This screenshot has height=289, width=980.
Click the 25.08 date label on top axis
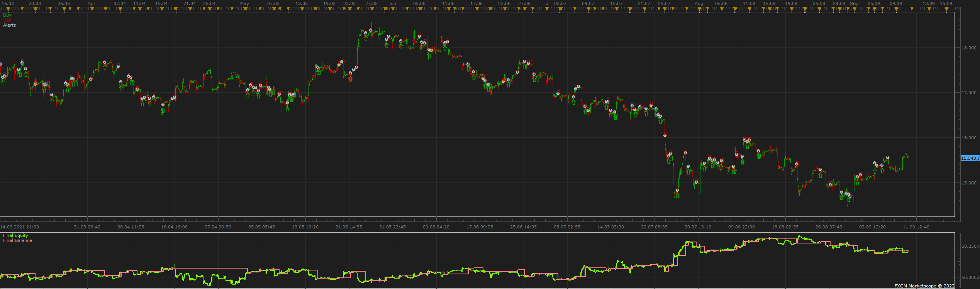[819, 3]
